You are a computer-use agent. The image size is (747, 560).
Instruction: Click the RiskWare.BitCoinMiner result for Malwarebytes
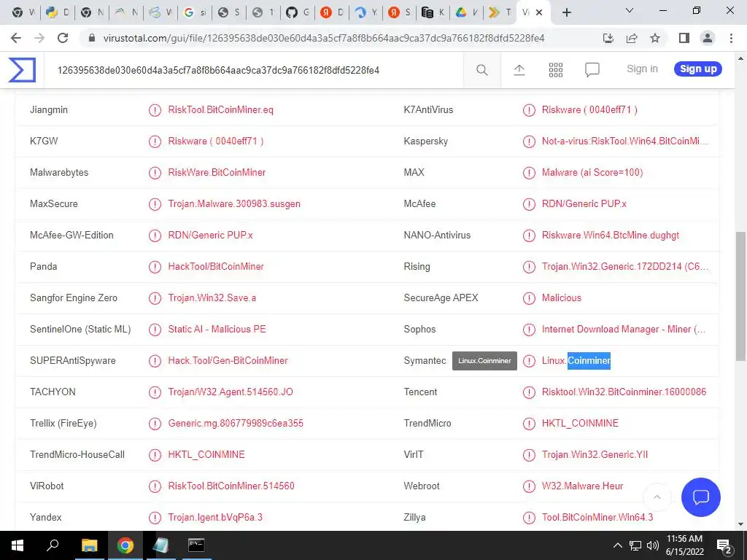click(217, 172)
